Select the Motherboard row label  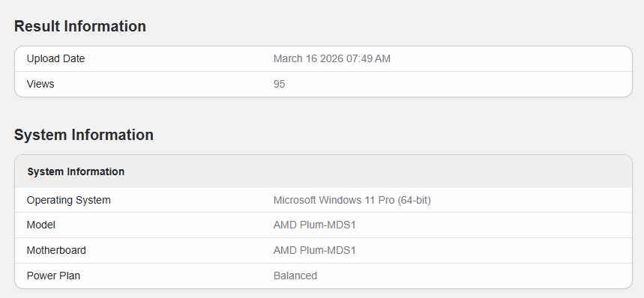point(56,250)
